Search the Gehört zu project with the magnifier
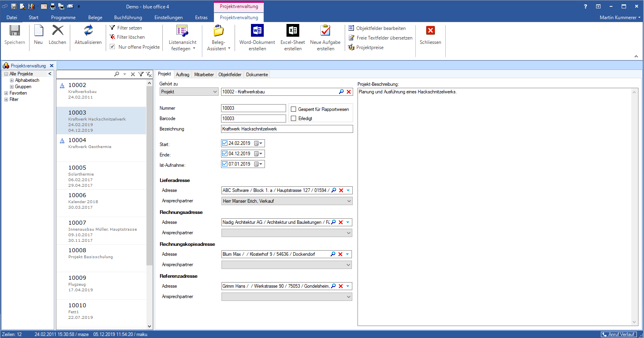This screenshot has width=644, height=338. (x=341, y=92)
